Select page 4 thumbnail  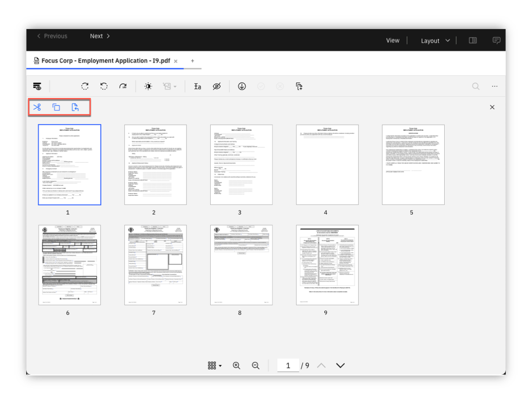click(x=327, y=164)
